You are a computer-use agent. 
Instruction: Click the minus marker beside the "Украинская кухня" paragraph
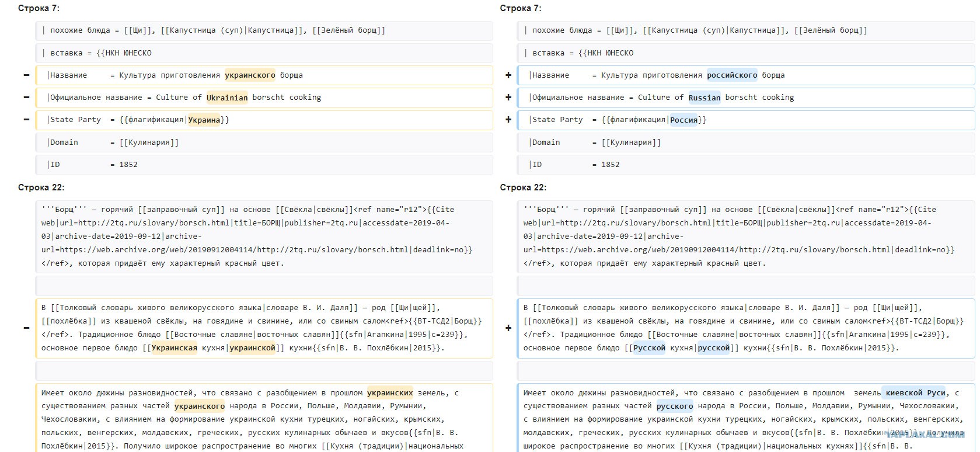26,328
